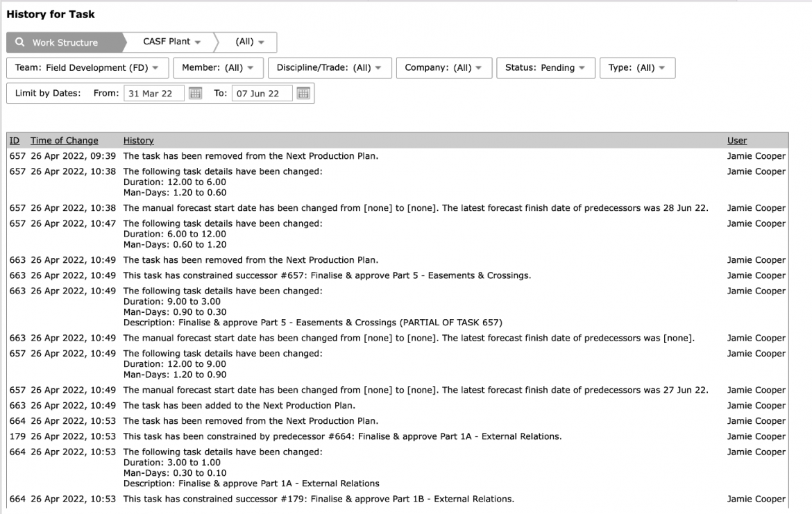
Task: Change the Status: Pending filter
Action: 545,68
